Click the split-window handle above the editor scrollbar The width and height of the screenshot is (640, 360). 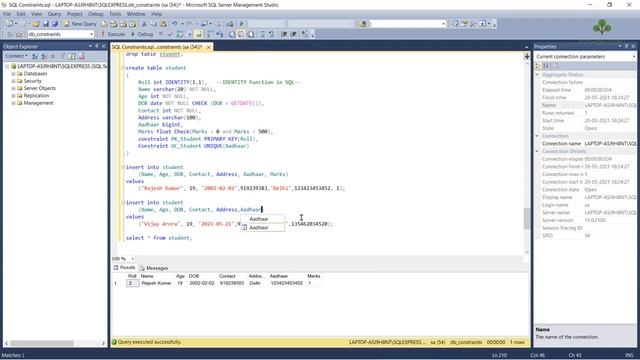click(527, 56)
